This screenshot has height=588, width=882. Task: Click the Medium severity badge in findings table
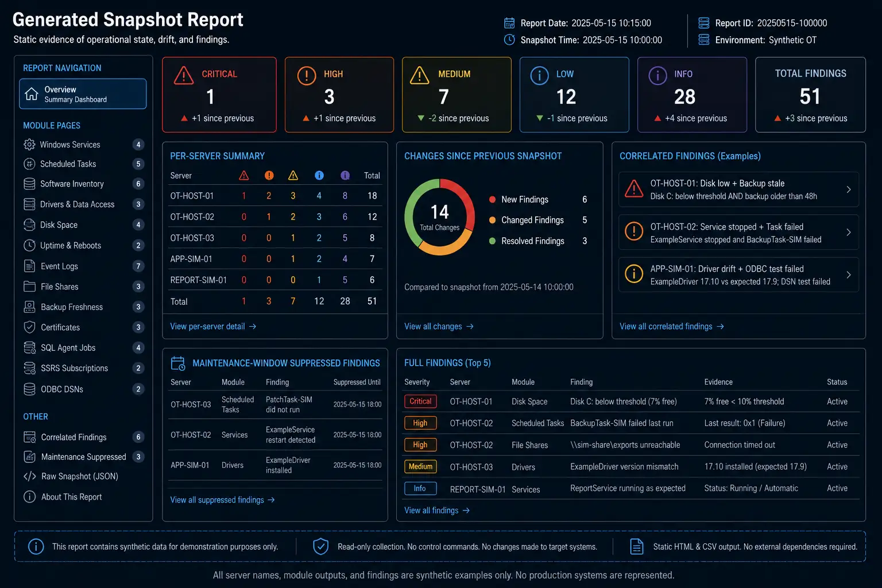tap(420, 467)
